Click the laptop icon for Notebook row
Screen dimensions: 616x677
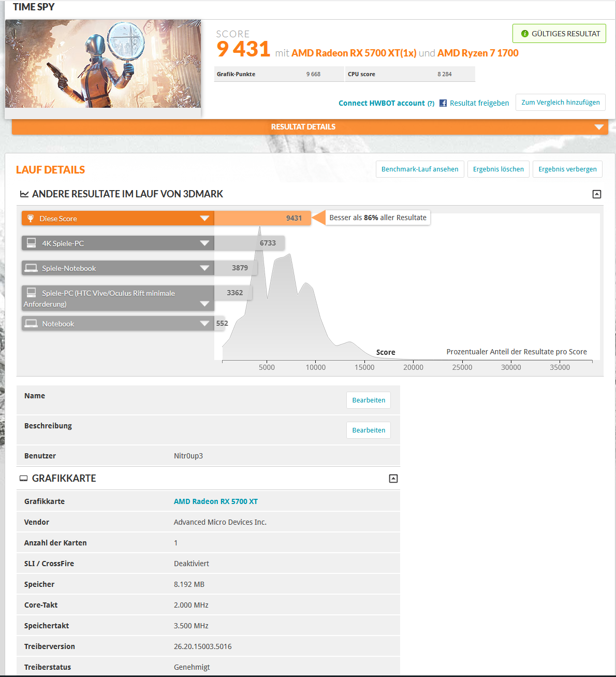(31, 323)
